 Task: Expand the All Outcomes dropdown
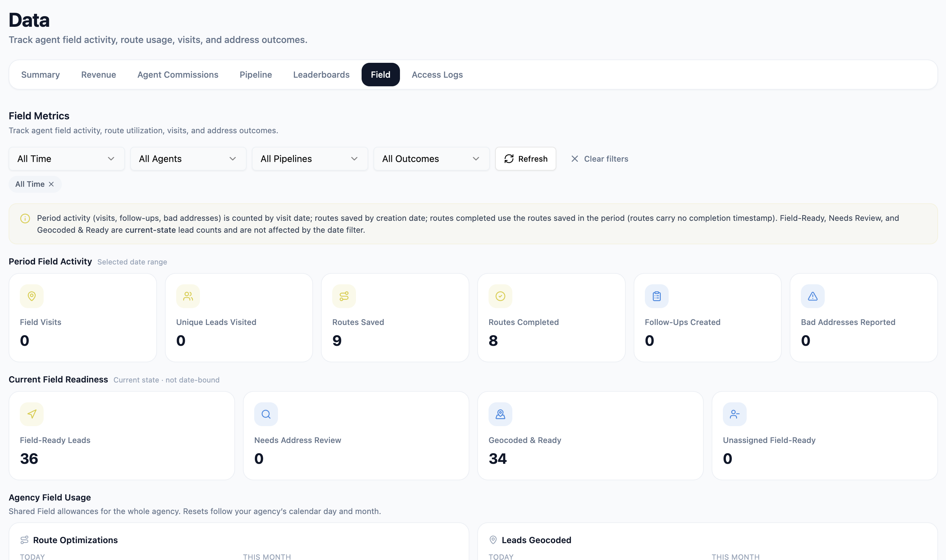click(x=431, y=159)
